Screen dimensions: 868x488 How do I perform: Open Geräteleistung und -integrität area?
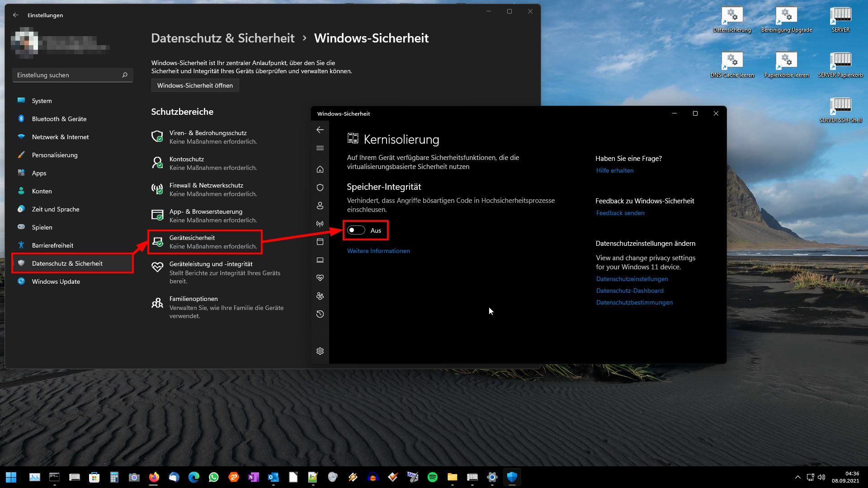(217, 272)
